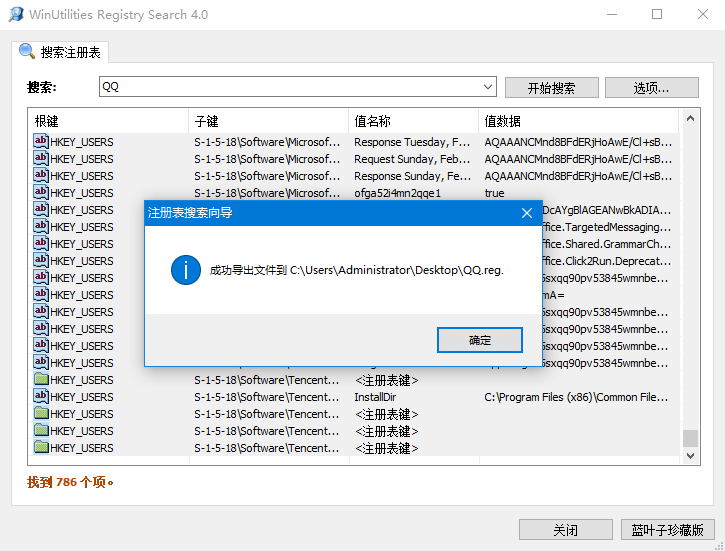Click the results list scroll up arrow
The image size is (725, 551).
[690, 118]
